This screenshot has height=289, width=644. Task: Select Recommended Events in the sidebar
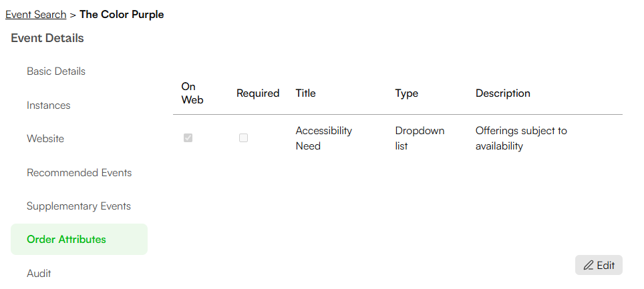point(79,172)
